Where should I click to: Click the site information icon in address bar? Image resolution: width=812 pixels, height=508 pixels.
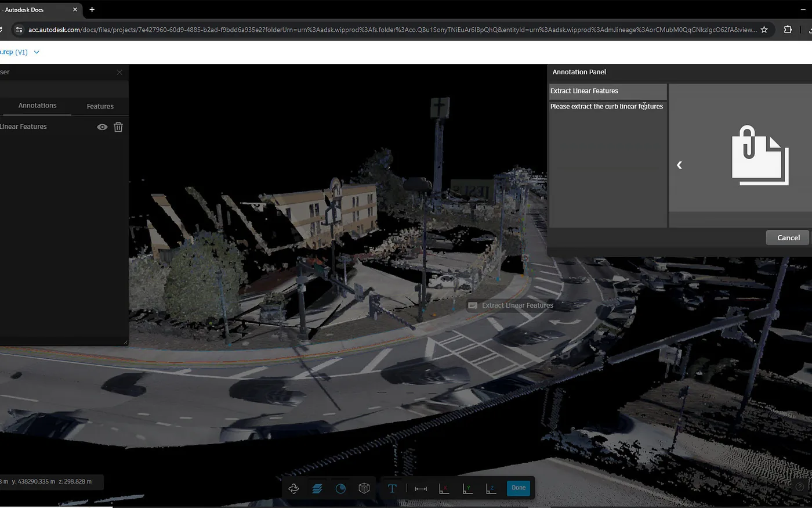(19, 30)
